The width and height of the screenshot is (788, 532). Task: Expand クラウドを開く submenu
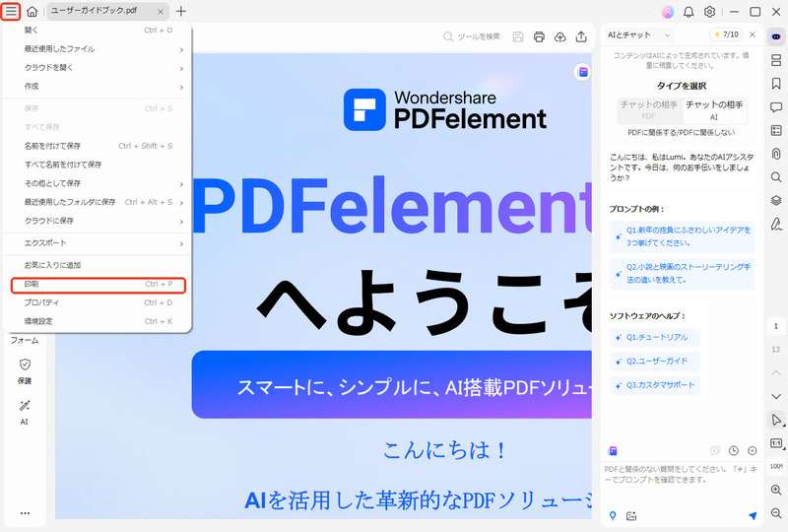(x=98, y=67)
